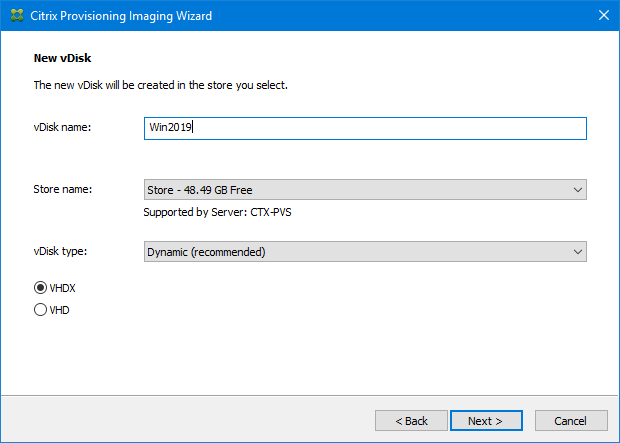
Task: Click the 'The new vDisk will be created' description
Action: click(161, 85)
